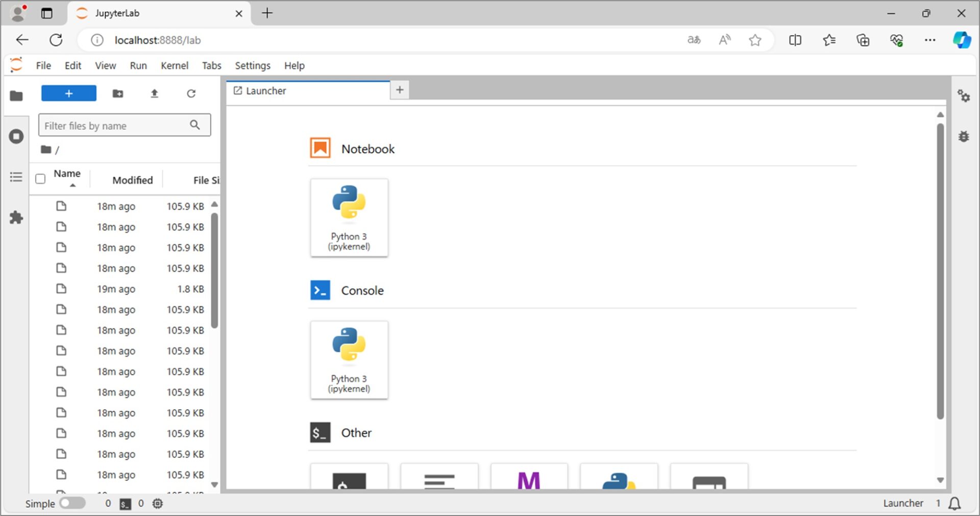The image size is (980, 516).
Task: Open the Debugger panel on the right
Action: click(963, 136)
